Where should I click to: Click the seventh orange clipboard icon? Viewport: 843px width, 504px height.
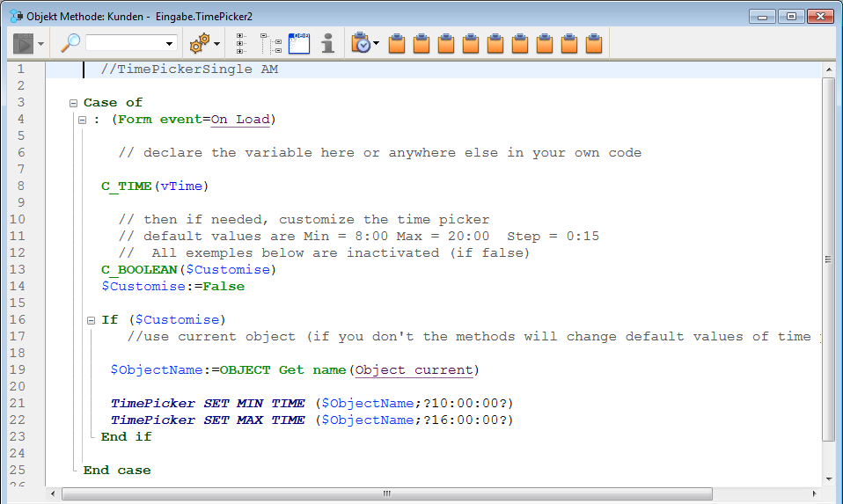(x=545, y=43)
